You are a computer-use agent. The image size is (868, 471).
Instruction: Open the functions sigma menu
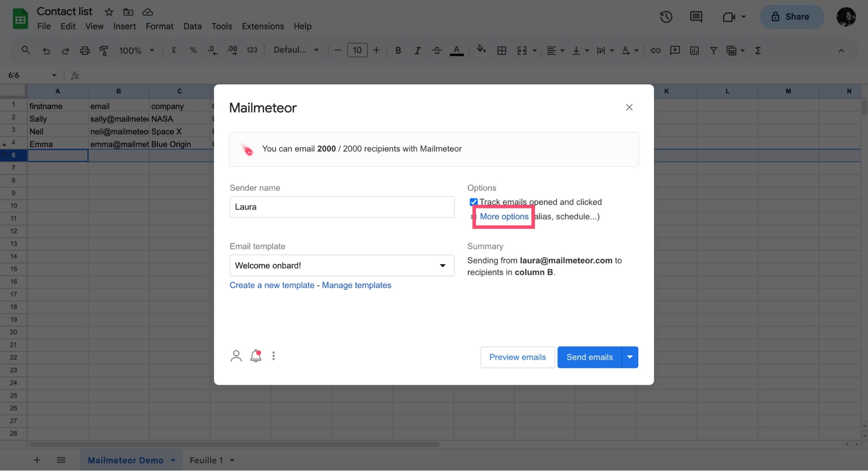tap(758, 50)
